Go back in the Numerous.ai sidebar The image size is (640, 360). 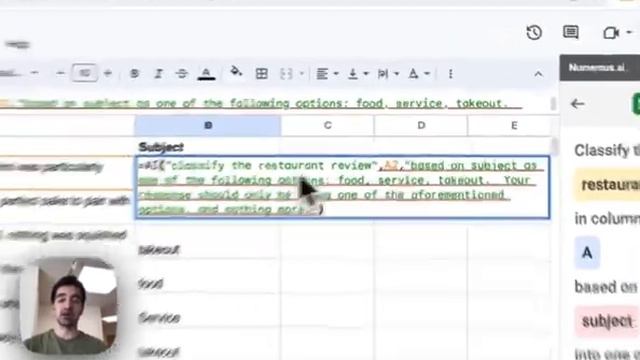(578, 104)
